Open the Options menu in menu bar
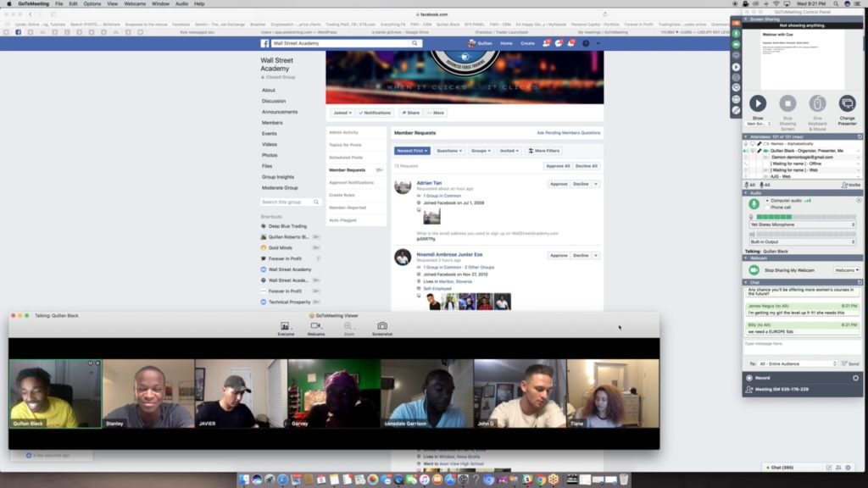868x488 pixels. pyautogui.click(x=92, y=4)
